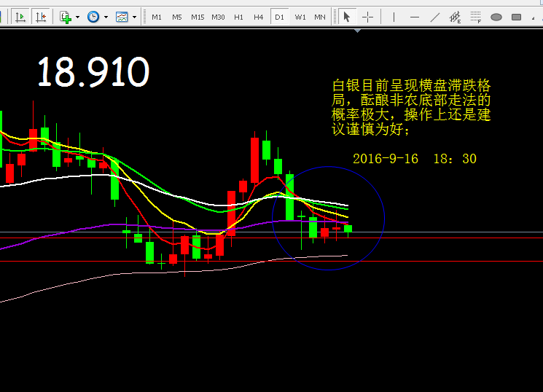
Task: Select the vertical line drawing tool
Action: coord(394,17)
